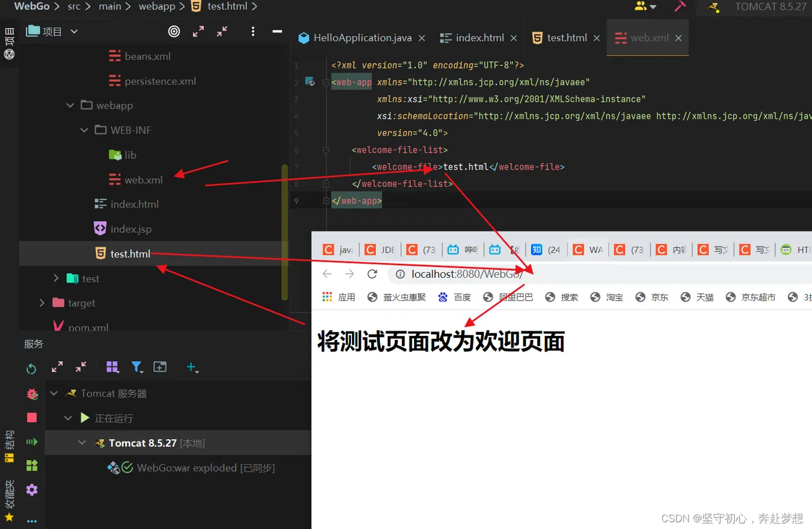Select beans.xml in project tree
Screen dimensions: 812x529
(x=140, y=56)
